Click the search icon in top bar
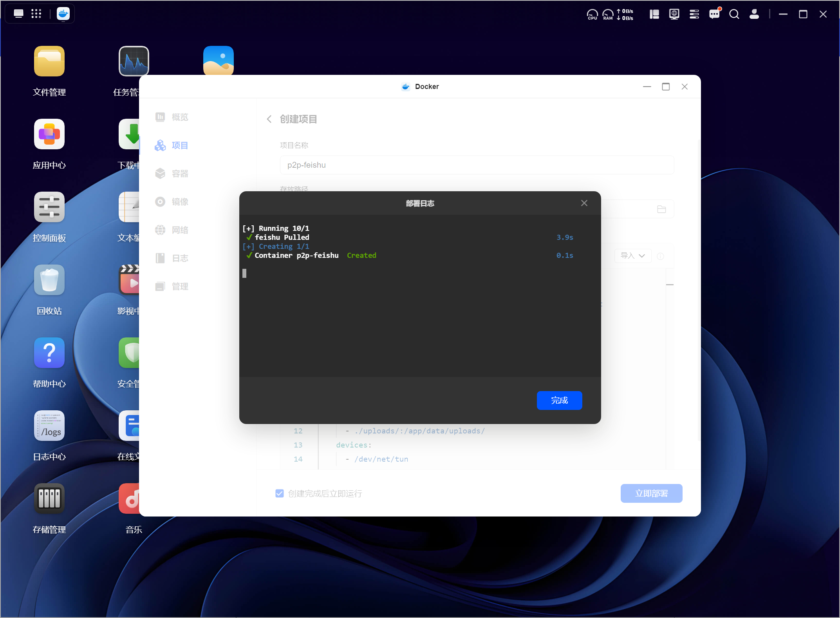This screenshot has width=840, height=618. coord(734,14)
